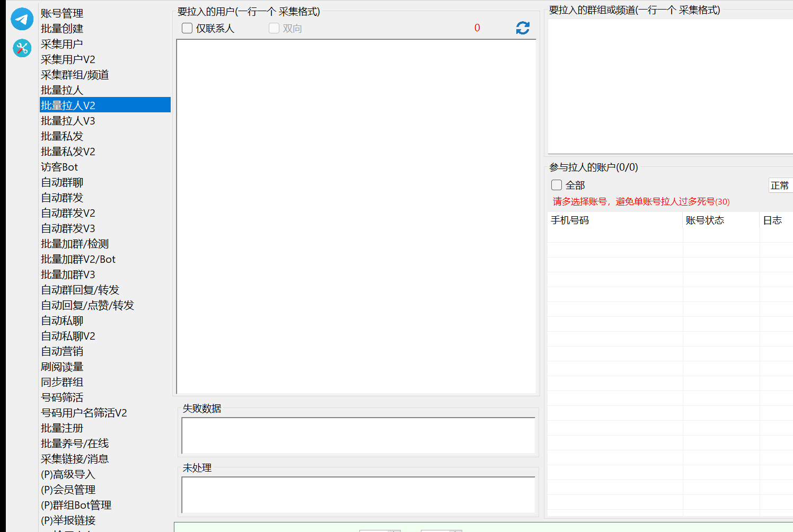Click the 未处理 text box
This screenshot has height=532, width=793.
(x=358, y=495)
